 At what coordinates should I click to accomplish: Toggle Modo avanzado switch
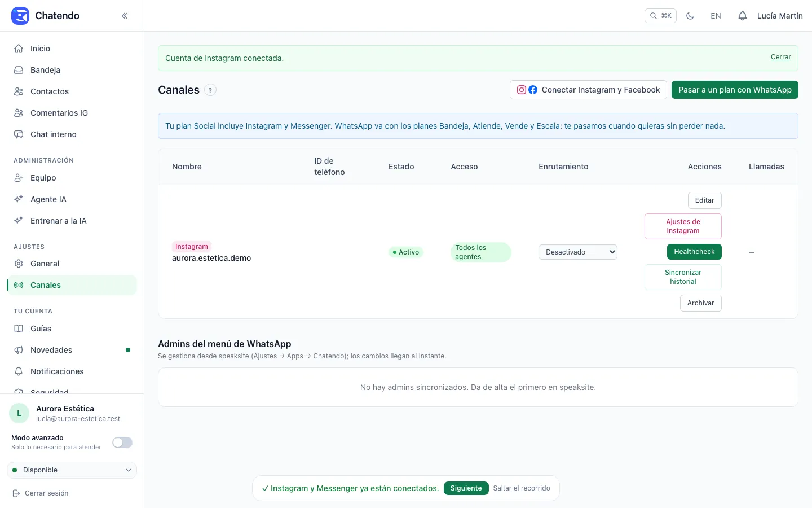coord(122,443)
